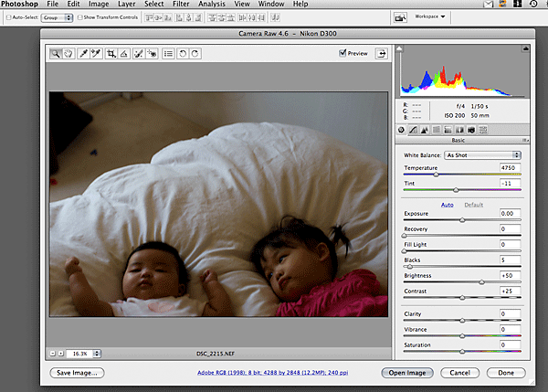Select the Straighten tool
This screenshot has width=548, height=392.
124,54
